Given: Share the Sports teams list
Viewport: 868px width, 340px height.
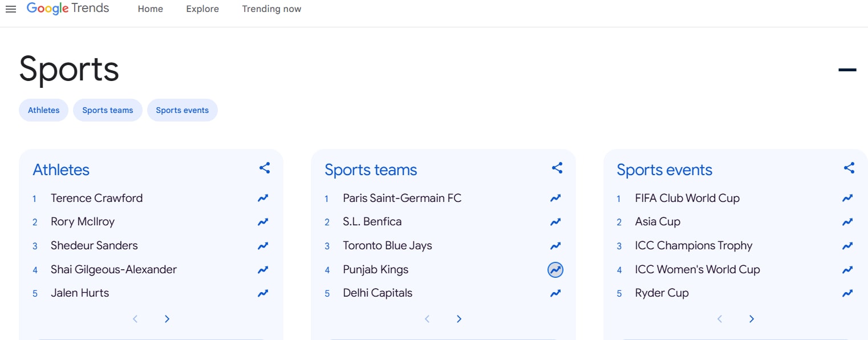Looking at the screenshot, I should click(557, 168).
